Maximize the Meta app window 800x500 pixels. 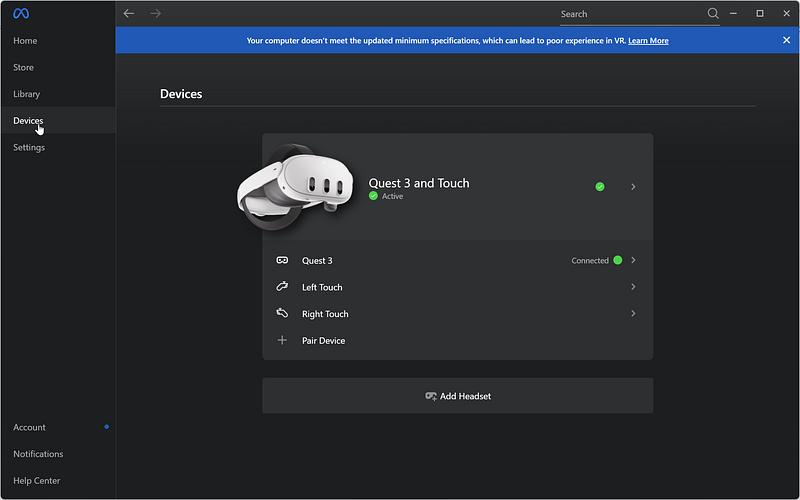[x=760, y=14]
